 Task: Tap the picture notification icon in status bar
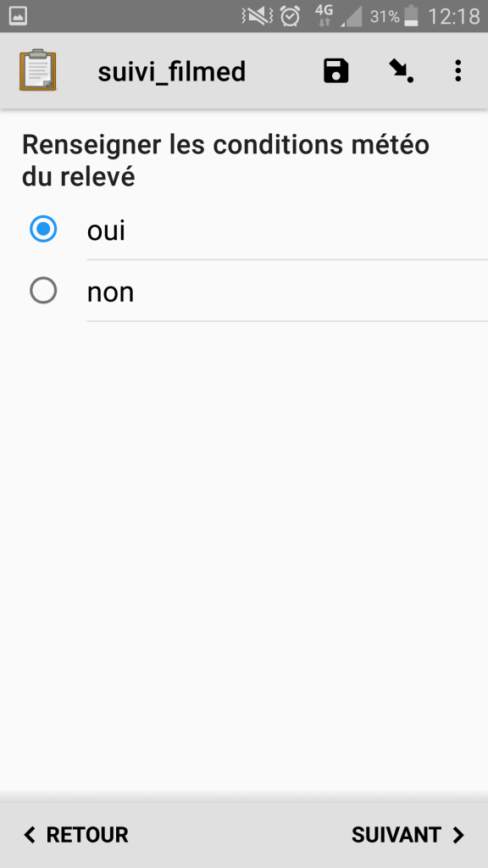click(x=19, y=16)
